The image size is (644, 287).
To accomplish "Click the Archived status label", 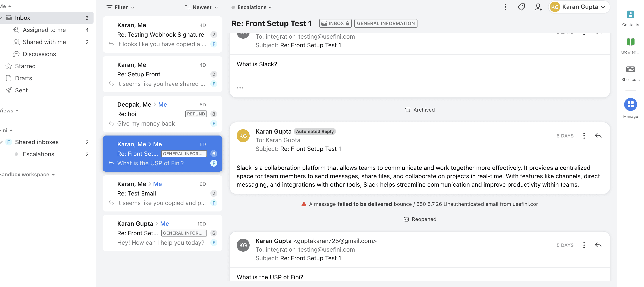I will (420, 110).
